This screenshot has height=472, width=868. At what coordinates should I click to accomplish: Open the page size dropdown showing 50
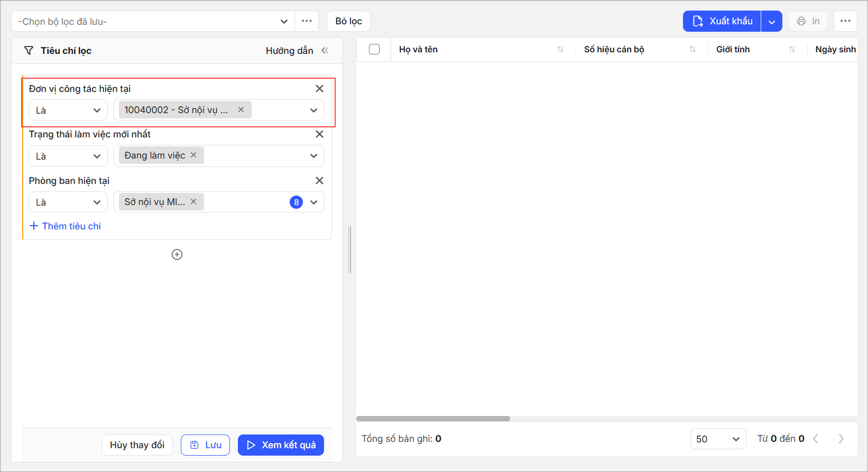[717, 439]
